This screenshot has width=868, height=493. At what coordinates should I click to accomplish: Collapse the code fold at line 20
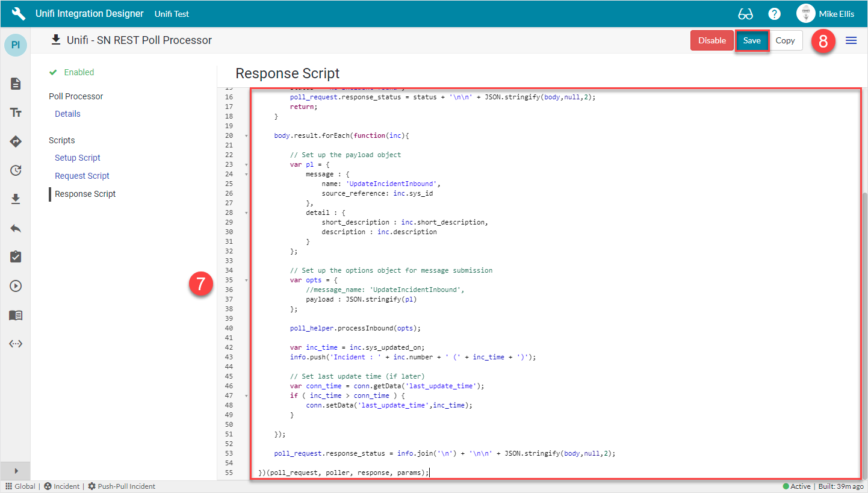coord(246,135)
